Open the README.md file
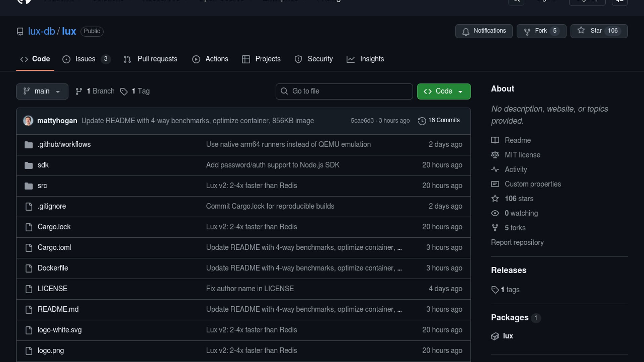The width and height of the screenshot is (644, 362). click(x=58, y=309)
